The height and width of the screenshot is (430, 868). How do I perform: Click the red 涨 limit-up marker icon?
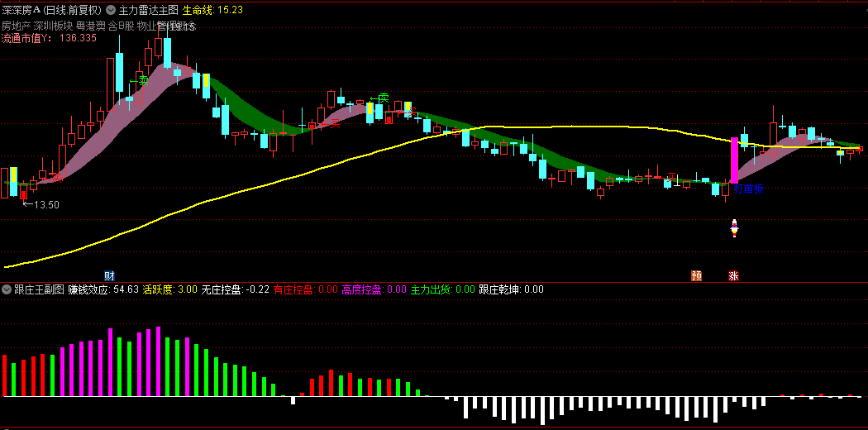733,275
